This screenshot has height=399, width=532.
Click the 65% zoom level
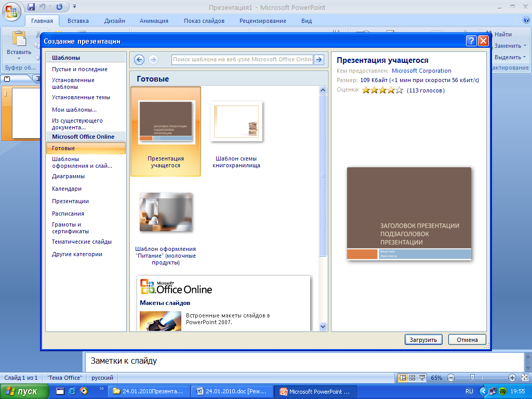(x=436, y=378)
